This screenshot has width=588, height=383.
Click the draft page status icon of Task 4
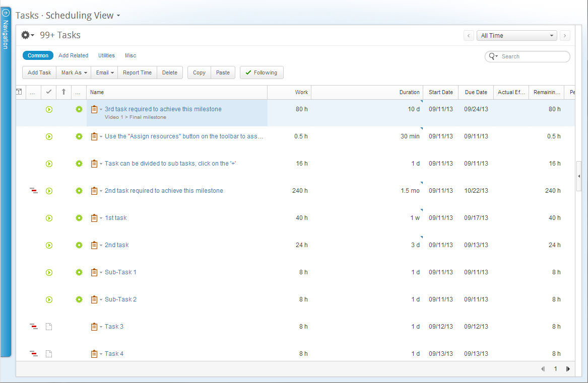click(x=49, y=354)
